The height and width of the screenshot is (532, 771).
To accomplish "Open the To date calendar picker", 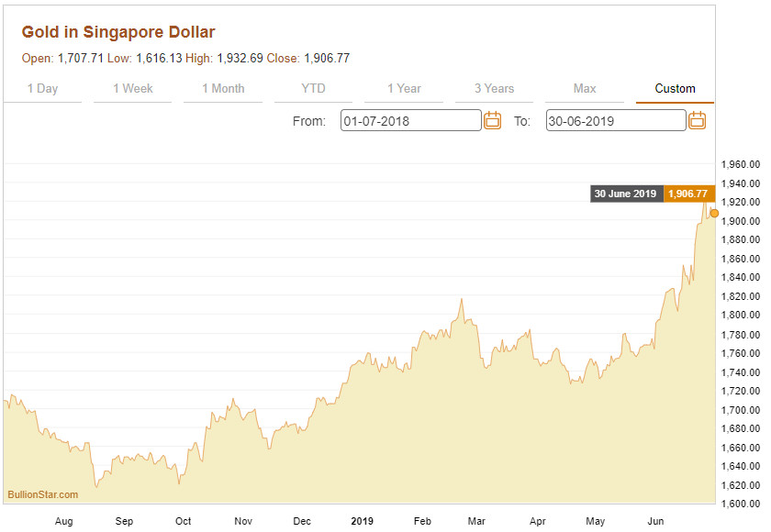I will (x=697, y=120).
